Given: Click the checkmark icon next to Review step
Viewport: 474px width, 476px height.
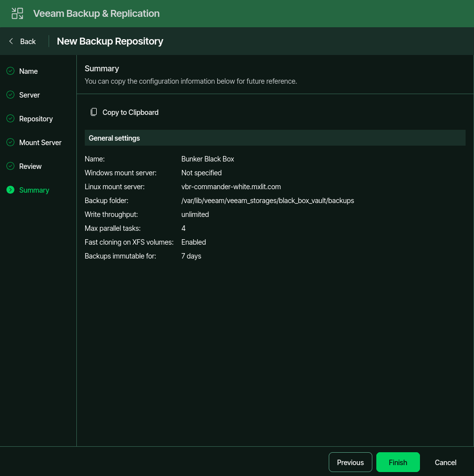Looking at the screenshot, I should pos(10,166).
